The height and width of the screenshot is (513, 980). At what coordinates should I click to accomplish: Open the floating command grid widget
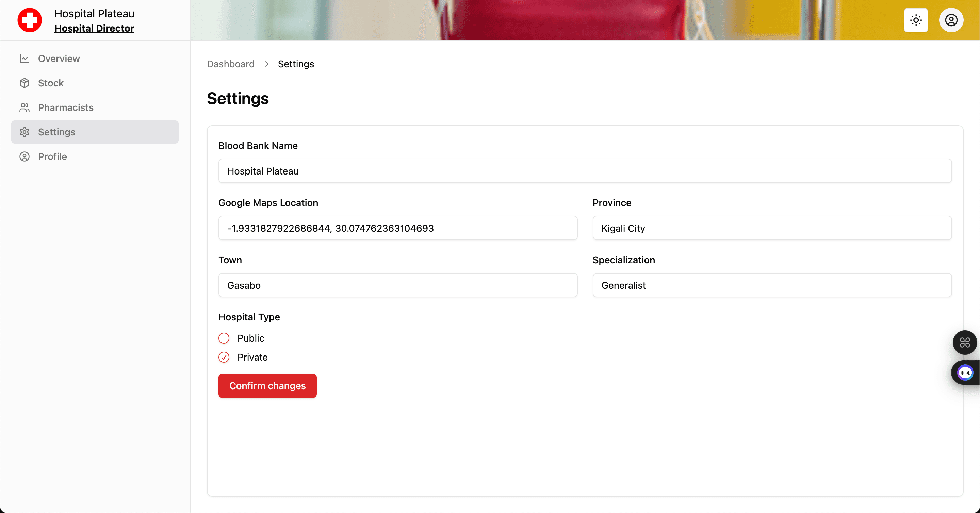(x=964, y=343)
